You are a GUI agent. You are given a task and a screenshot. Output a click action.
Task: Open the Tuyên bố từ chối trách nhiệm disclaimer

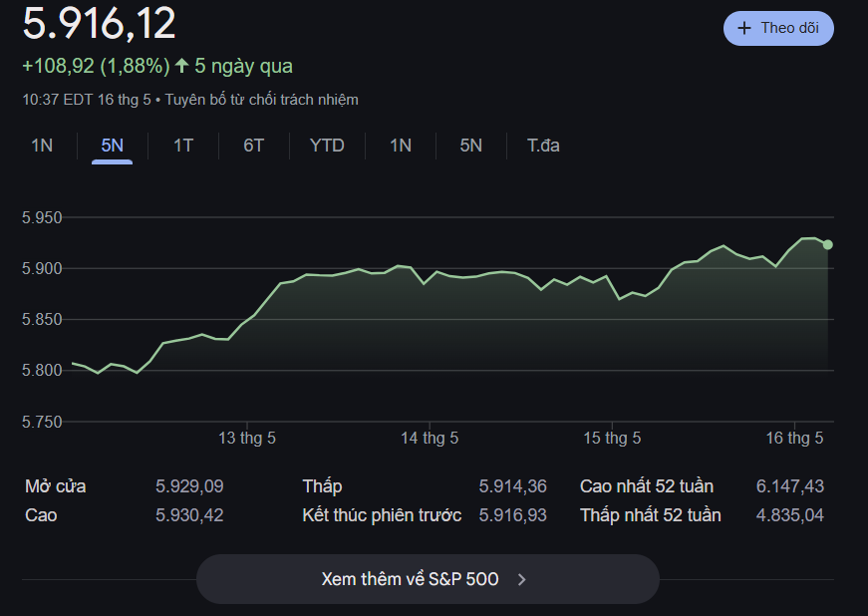[262, 100]
